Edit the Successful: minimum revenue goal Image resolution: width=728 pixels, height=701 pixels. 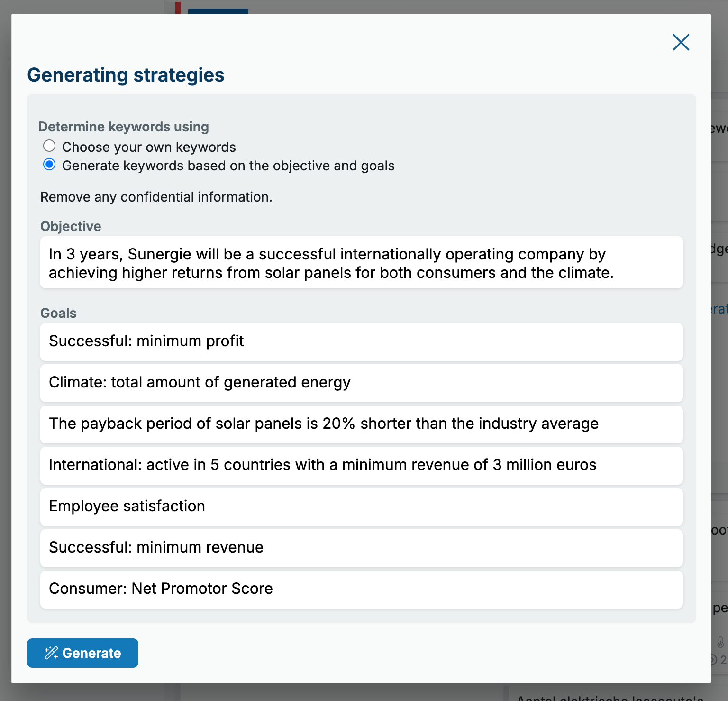click(361, 548)
